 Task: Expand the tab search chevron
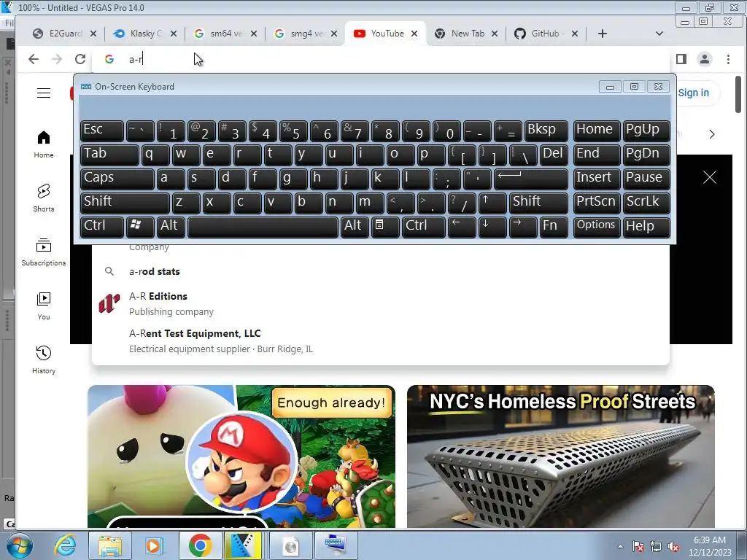[659, 34]
